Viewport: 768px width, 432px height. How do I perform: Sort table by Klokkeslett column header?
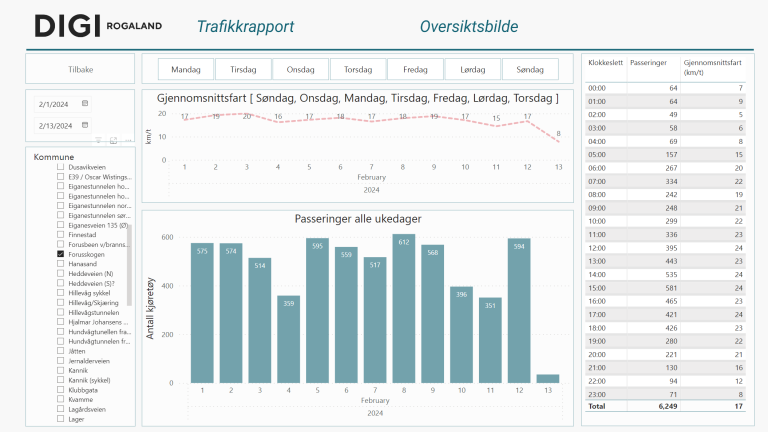(x=605, y=63)
